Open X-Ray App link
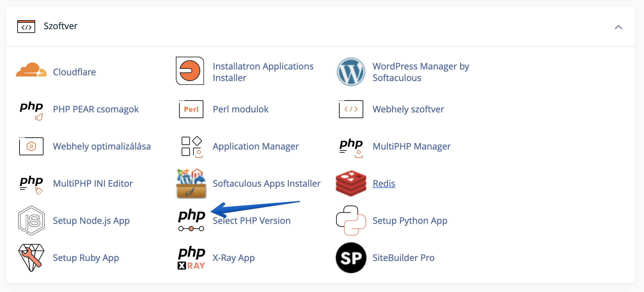Screen dimensions: 644x292 (234, 258)
